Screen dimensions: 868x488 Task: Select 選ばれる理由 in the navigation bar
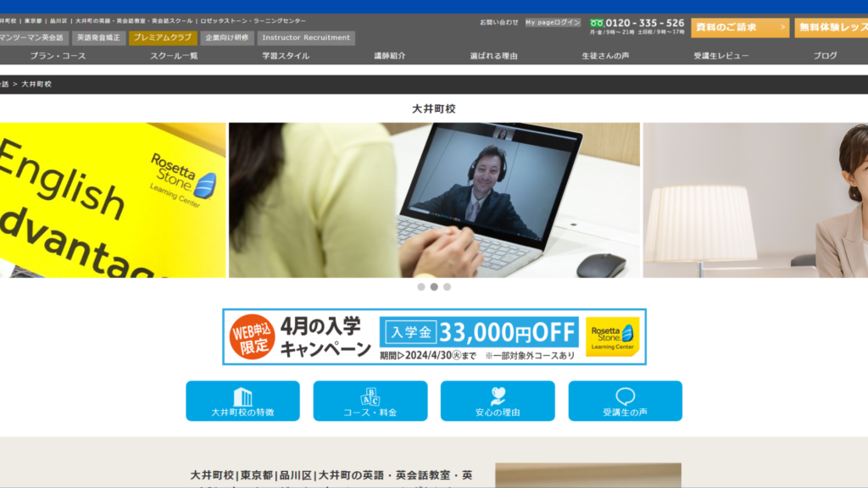click(x=494, y=56)
